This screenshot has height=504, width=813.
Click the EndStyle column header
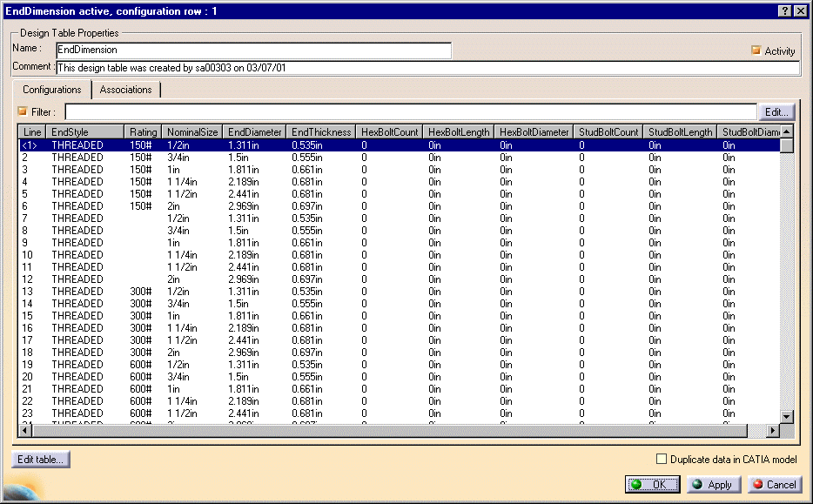tap(85, 132)
